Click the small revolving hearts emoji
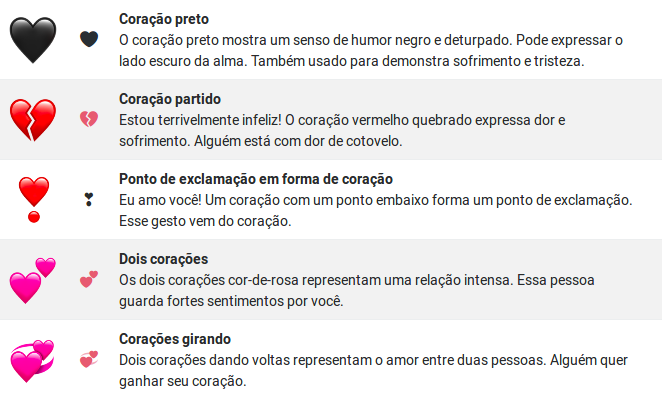The width and height of the screenshot is (662, 399). click(89, 359)
